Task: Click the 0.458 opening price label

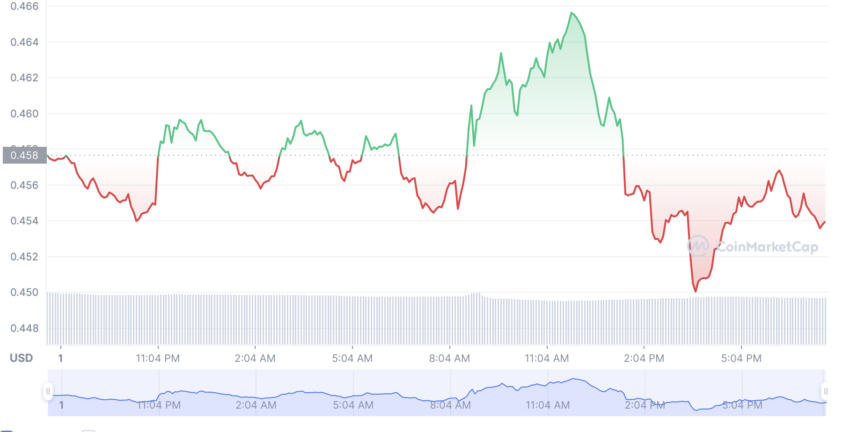Action: pyautogui.click(x=24, y=156)
